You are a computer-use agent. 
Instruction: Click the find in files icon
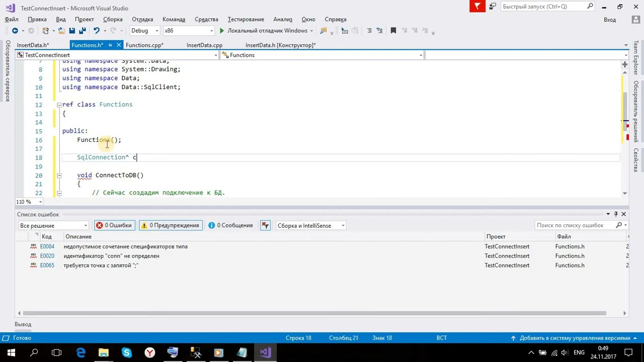click(x=323, y=31)
